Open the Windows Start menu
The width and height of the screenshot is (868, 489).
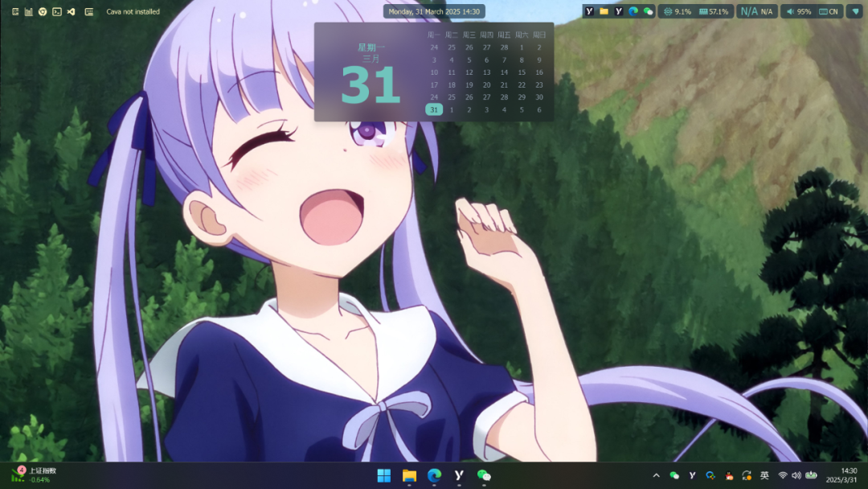click(384, 475)
